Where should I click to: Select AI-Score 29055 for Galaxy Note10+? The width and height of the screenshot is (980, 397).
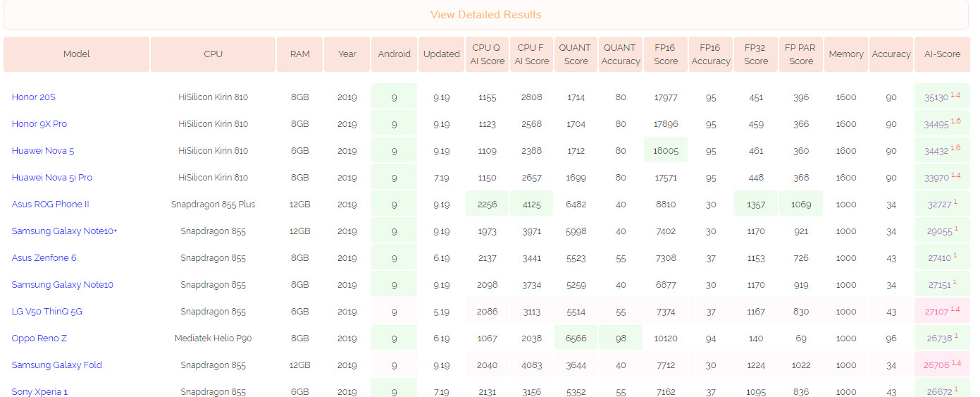(942, 231)
